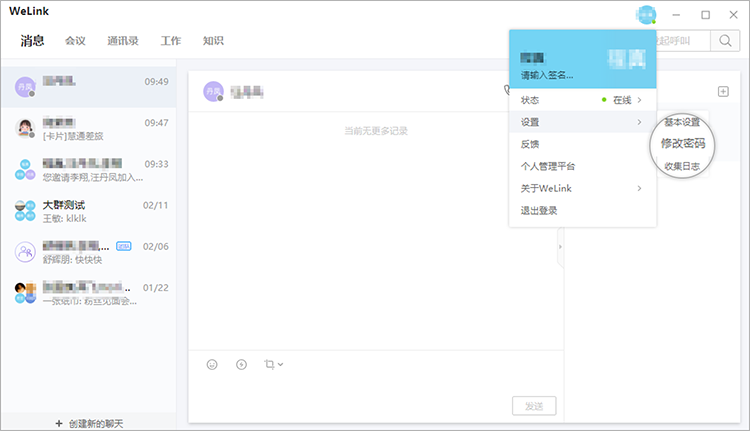The width and height of the screenshot is (750, 431).
Task: Click the search magnifier icon
Action: pyautogui.click(x=723, y=41)
